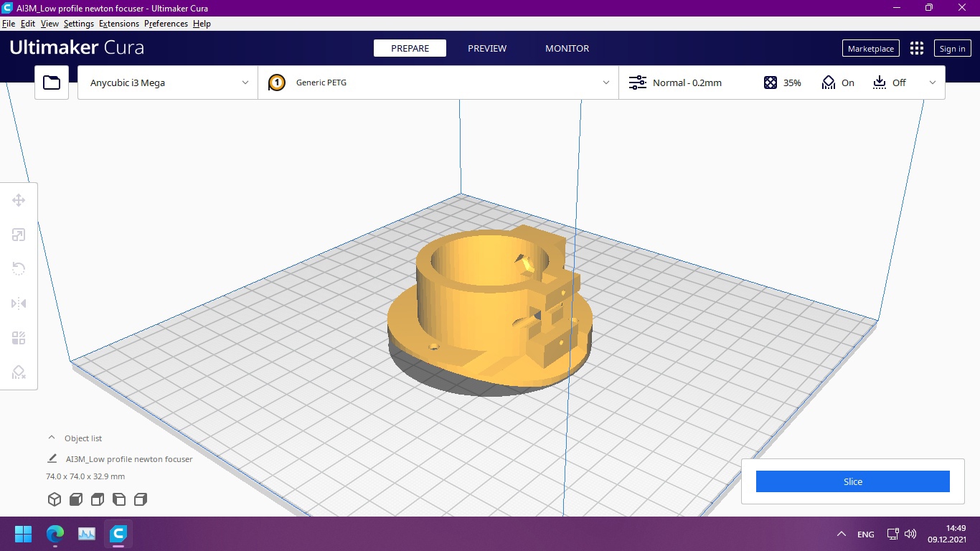Open the Marketplace
This screenshot has height=551, width=980.
point(870,48)
